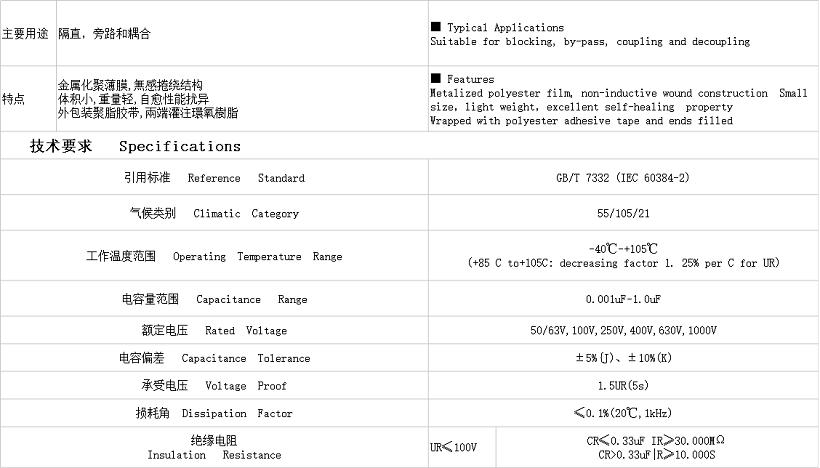Click the line 'Wrapped with polyester adhesive tape'
Image resolution: width=820 pixels, height=468 pixels.
pos(582,121)
